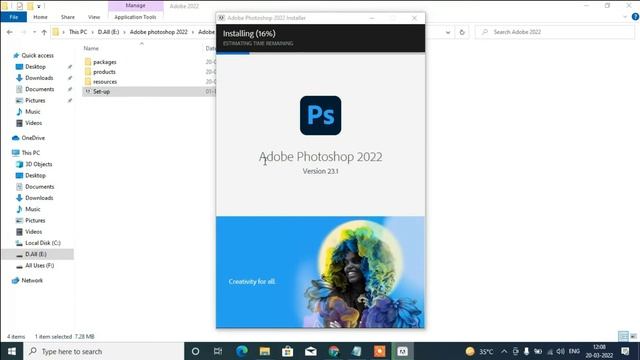Switch to details view layout icon

tap(623, 336)
